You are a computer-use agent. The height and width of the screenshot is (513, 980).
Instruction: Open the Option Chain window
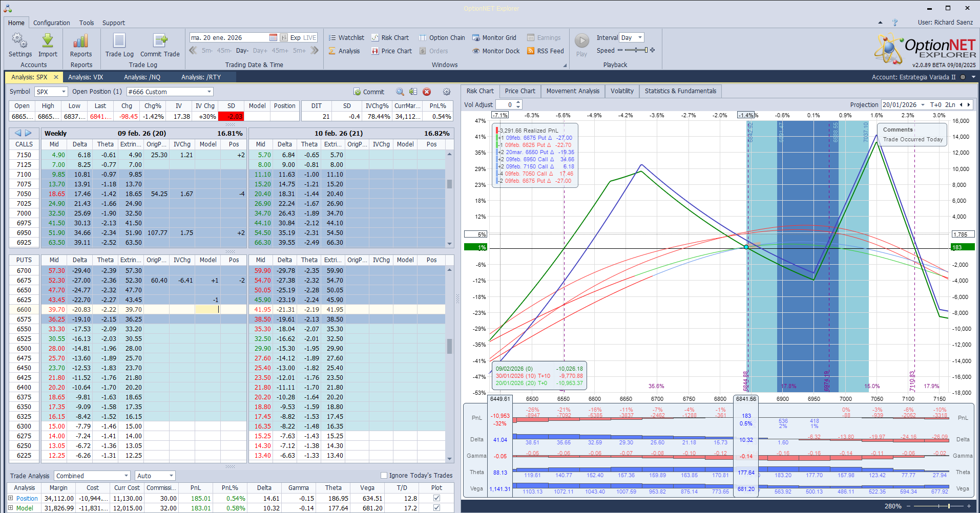(442, 37)
